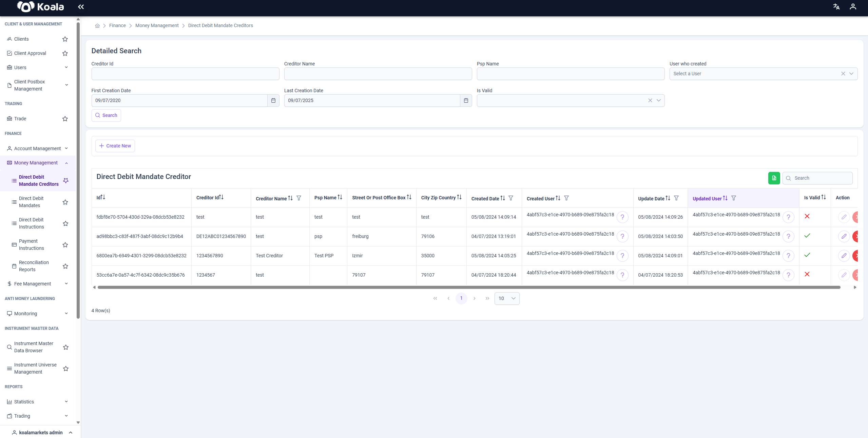Screen dimensions: 868x438
Task: Click the Create New button
Action: pos(115,146)
